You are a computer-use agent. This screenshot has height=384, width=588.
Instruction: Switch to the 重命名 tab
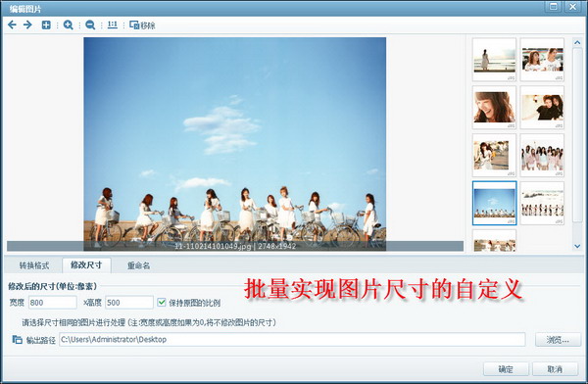click(x=139, y=265)
